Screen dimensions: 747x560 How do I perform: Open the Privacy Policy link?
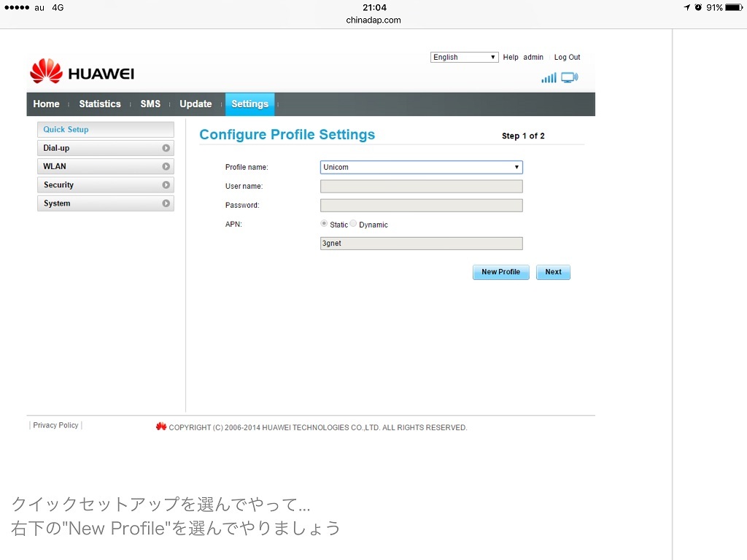pos(55,425)
